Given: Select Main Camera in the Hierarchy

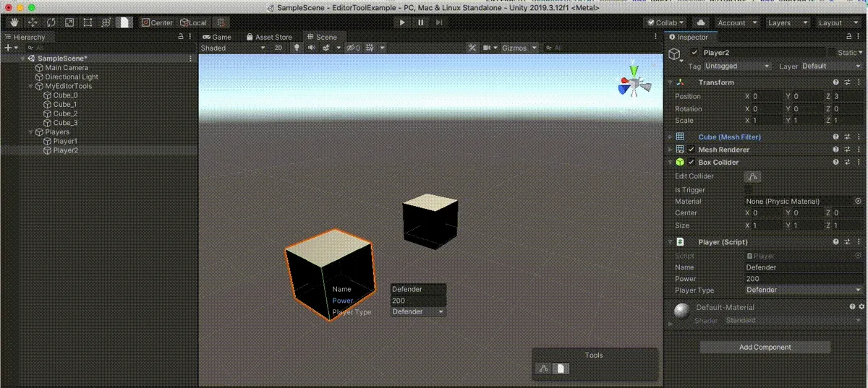Looking at the screenshot, I should (67, 68).
